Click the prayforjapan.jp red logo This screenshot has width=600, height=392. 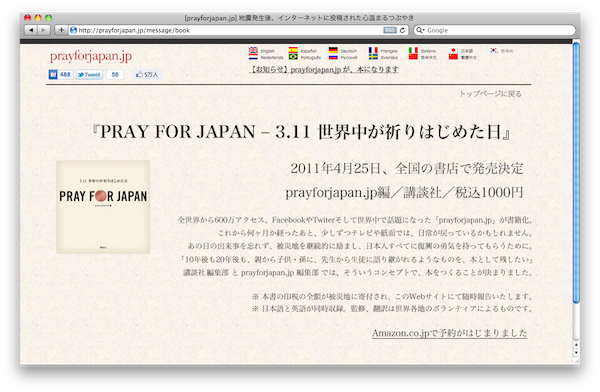click(91, 56)
